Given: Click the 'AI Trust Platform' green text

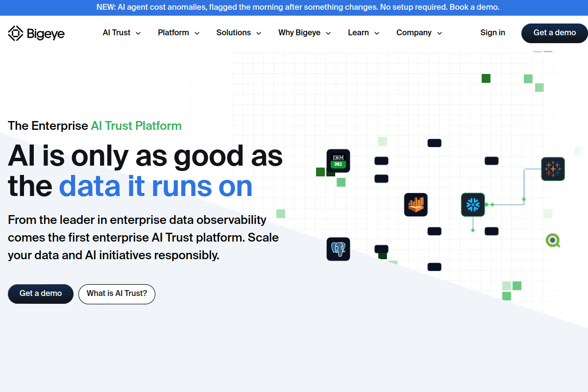Looking at the screenshot, I should coord(136,126).
